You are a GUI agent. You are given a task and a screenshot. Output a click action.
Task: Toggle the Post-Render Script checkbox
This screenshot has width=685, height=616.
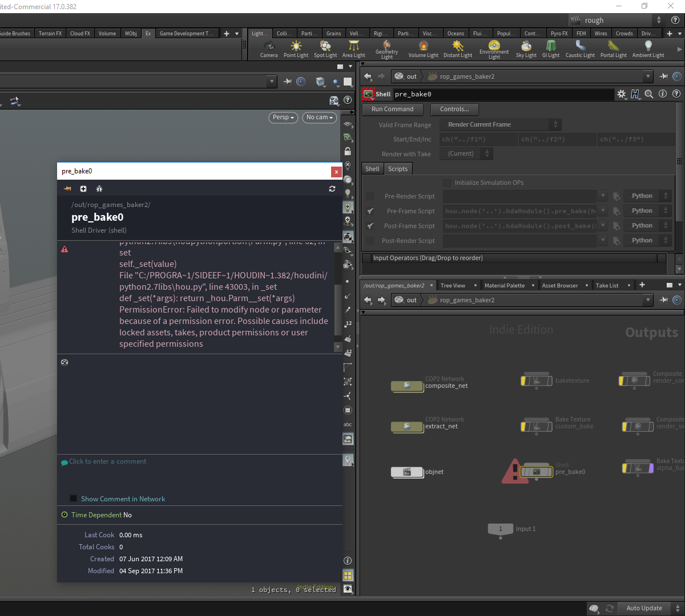(370, 241)
